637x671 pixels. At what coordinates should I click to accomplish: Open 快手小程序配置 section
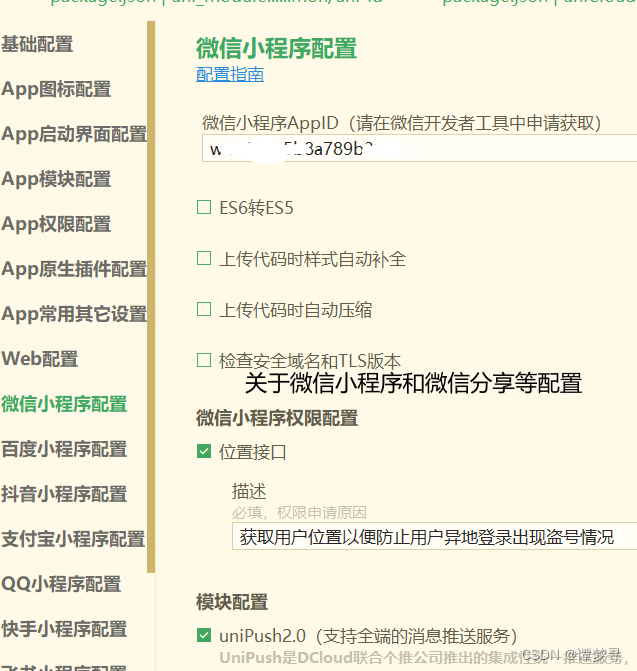(x=64, y=629)
